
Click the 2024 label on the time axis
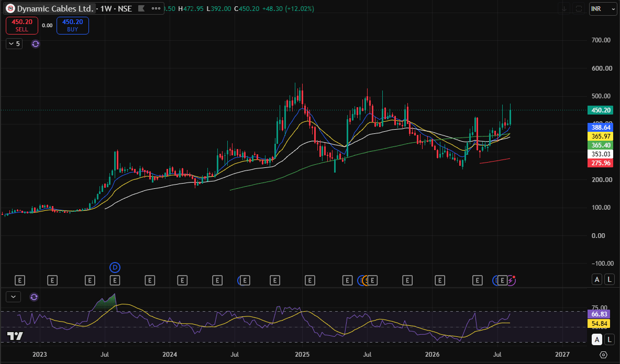click(x=170, y=355)
